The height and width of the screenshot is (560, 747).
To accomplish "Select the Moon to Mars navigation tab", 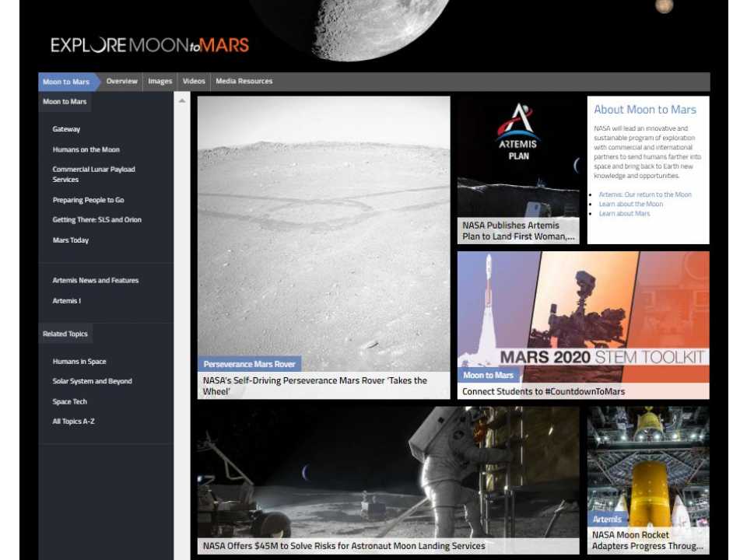I will (x=66, y=81).
